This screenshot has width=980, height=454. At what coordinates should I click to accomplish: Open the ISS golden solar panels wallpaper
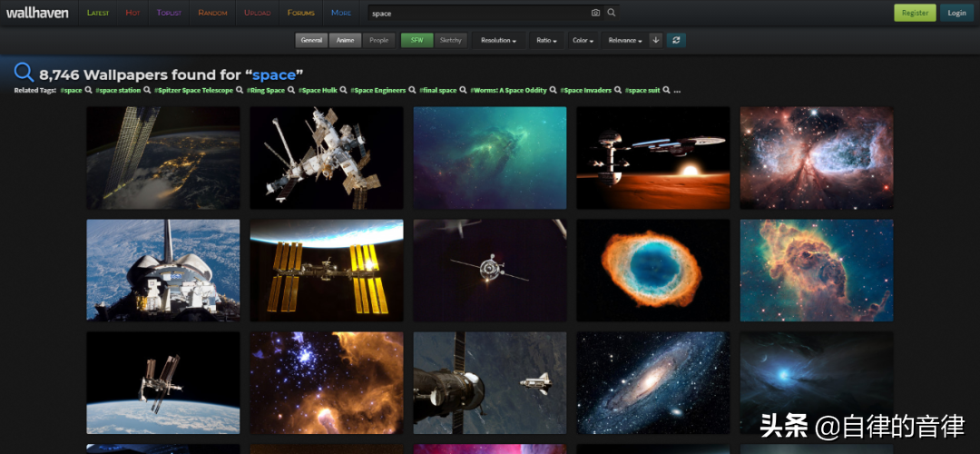327,271
